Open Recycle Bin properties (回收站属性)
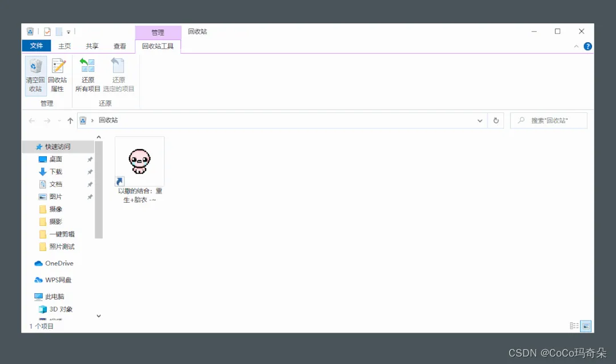The width and height of the screenshot is (616, 364). click(58, 75)
